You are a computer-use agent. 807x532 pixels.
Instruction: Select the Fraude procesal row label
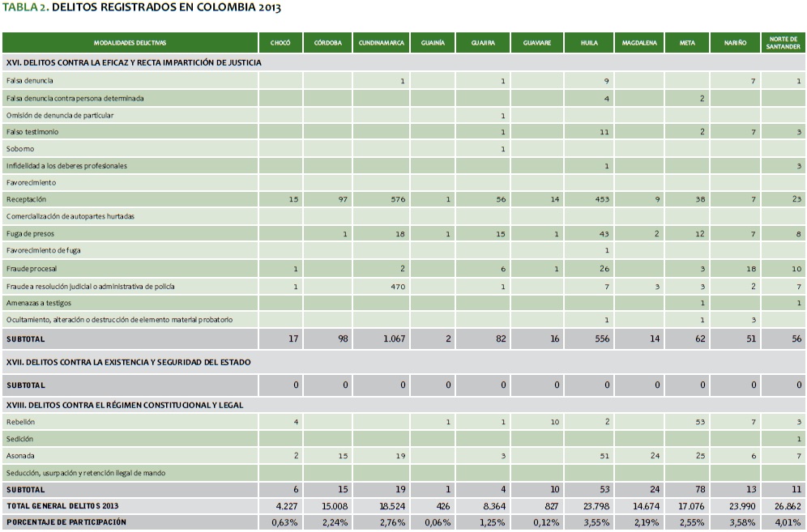32,267
